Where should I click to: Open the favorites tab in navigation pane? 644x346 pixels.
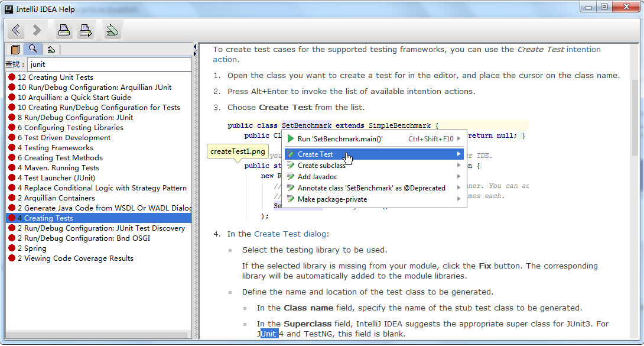51,49
